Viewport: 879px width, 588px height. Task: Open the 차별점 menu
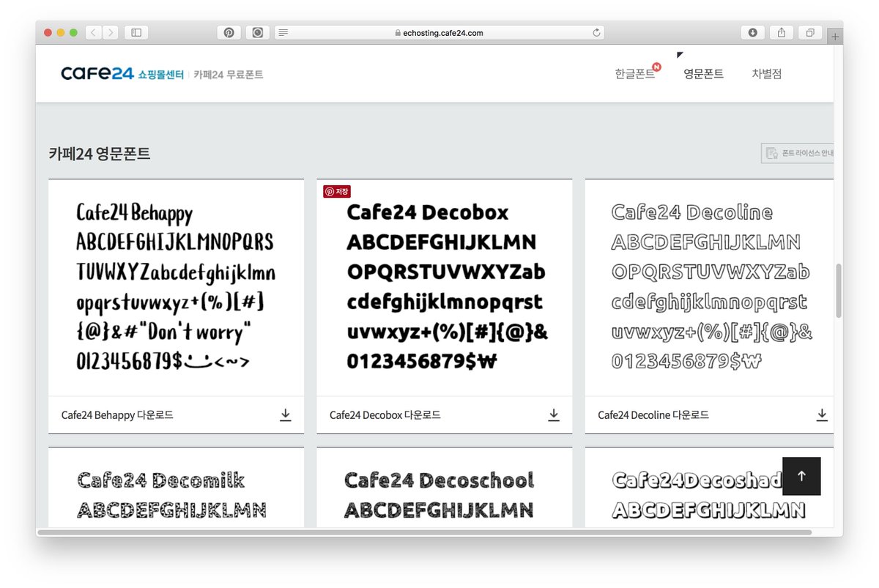point(766,73)
